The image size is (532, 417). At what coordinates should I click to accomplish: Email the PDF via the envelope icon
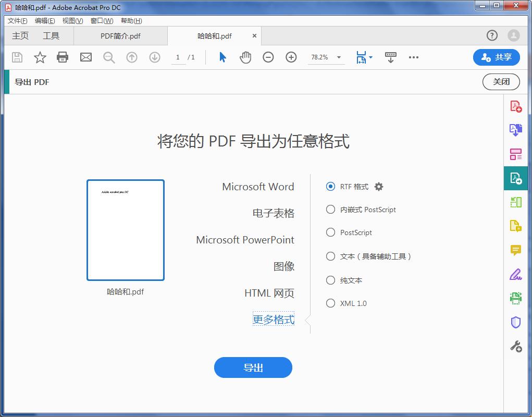[85, 57]
